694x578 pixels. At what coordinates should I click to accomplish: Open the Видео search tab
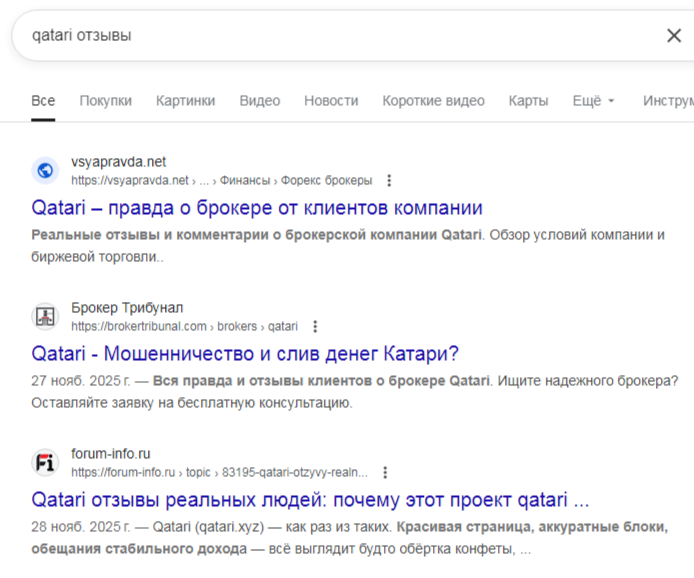260,101
